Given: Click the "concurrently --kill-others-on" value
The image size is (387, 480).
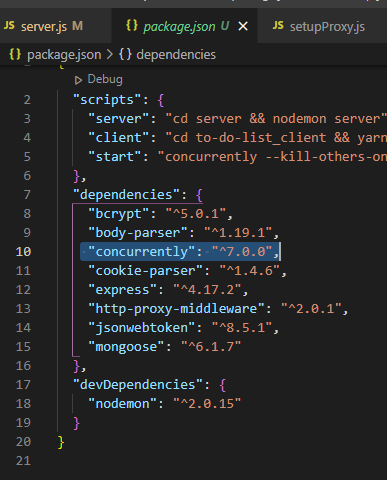Looking at the screenshot, I should 272,157.
